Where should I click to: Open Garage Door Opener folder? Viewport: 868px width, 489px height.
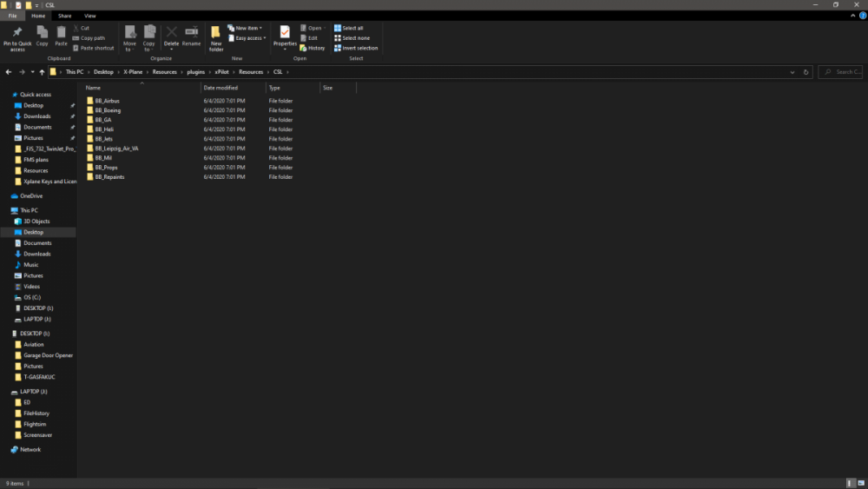click(x=48, y=355)
